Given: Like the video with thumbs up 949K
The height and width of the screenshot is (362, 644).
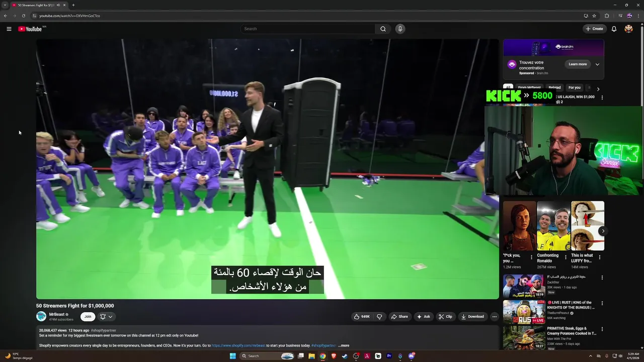Looking at the screenshot, I should 362,316.
